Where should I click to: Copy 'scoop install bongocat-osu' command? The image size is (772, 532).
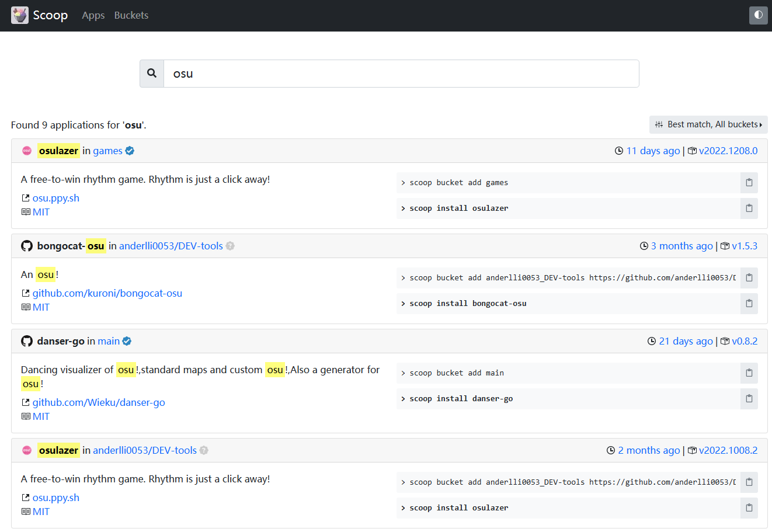click(x=749, y=304)
